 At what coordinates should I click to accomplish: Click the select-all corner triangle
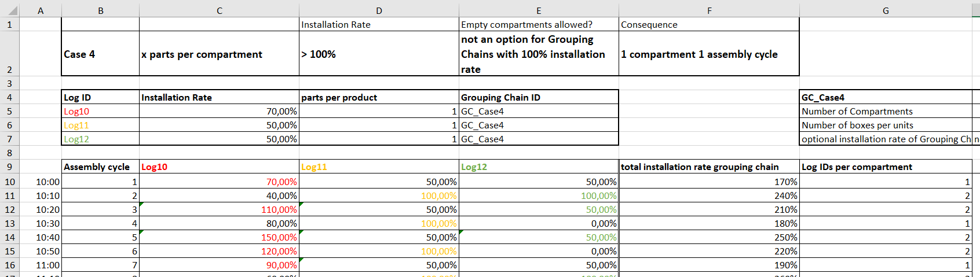pos(9,10)
